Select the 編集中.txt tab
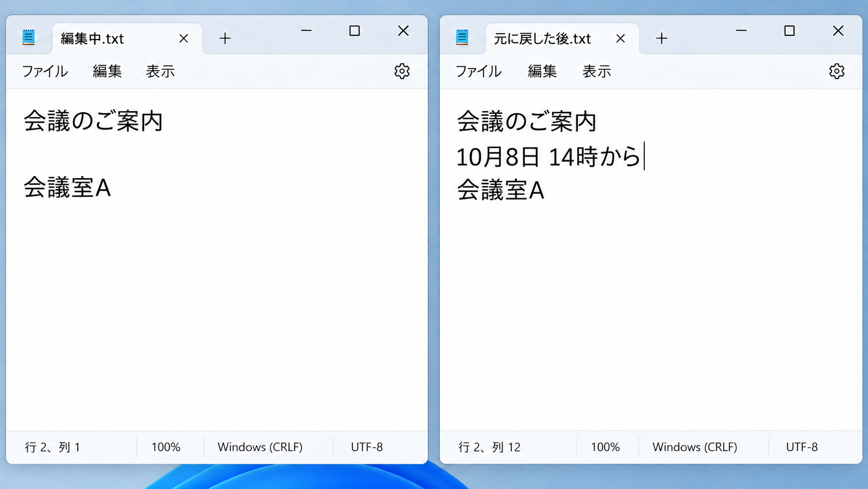868x489 pixels. (127, 38)
